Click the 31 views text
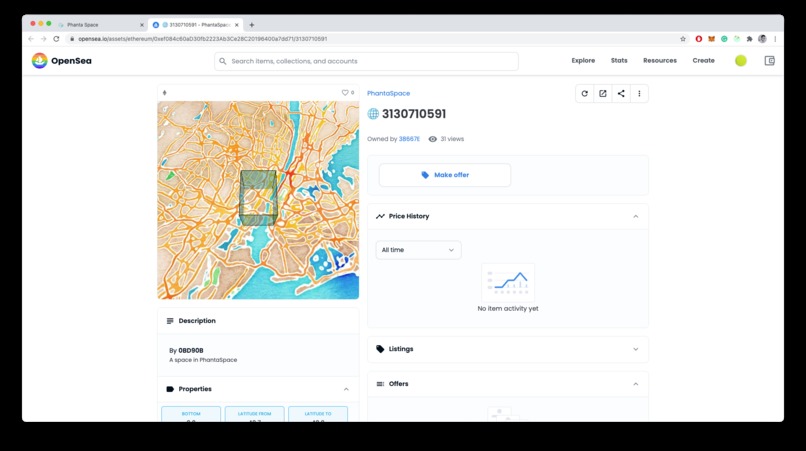The height and width of the screenshot is (451, 806). click(452, 139)
